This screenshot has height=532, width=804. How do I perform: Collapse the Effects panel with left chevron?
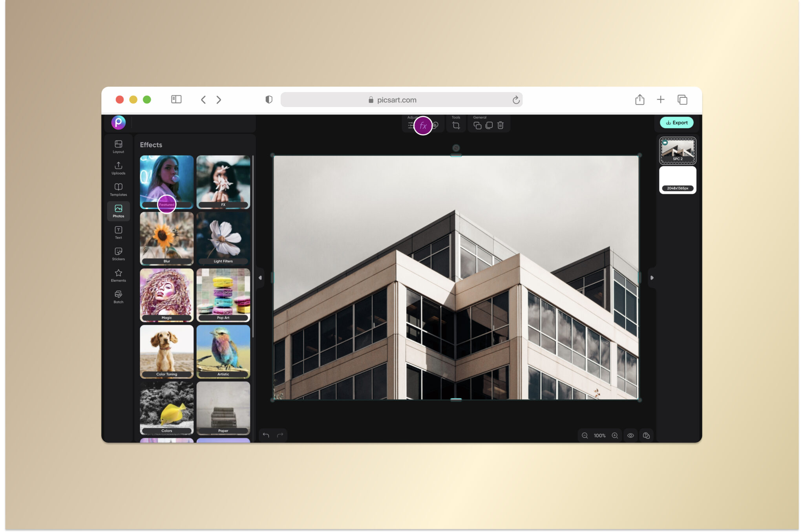[259, 278]
